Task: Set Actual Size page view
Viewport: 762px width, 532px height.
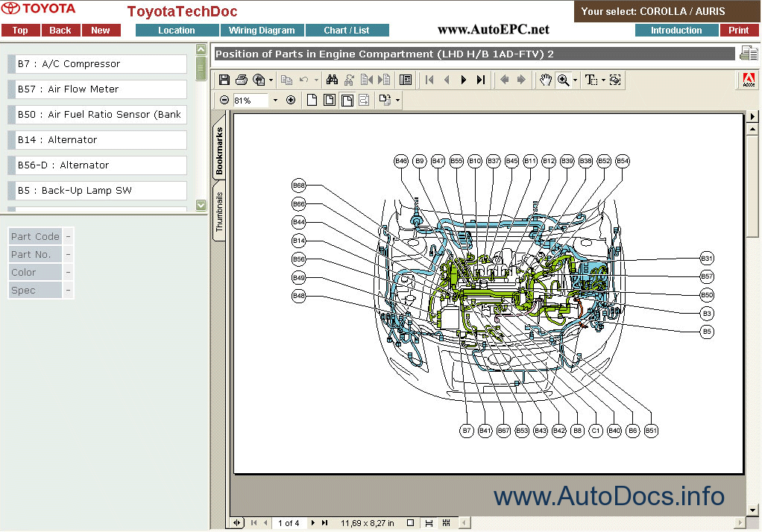Action: point(312,100)
